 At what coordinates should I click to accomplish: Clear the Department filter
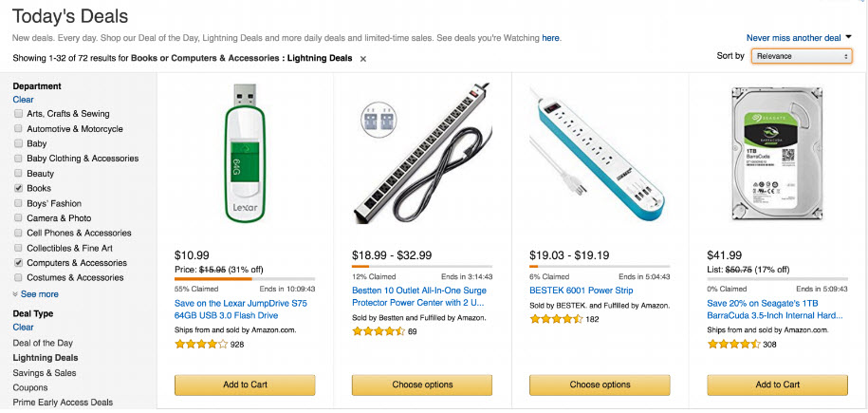pos(23,99)
